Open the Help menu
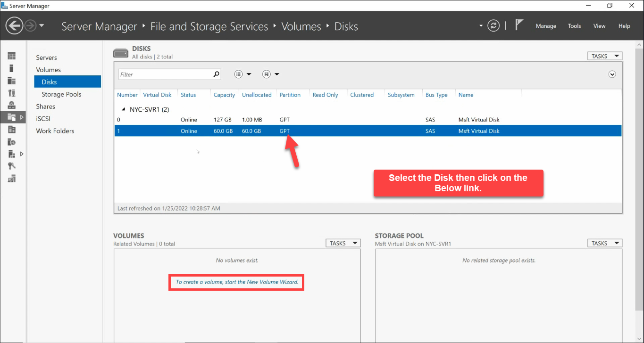 624,26
